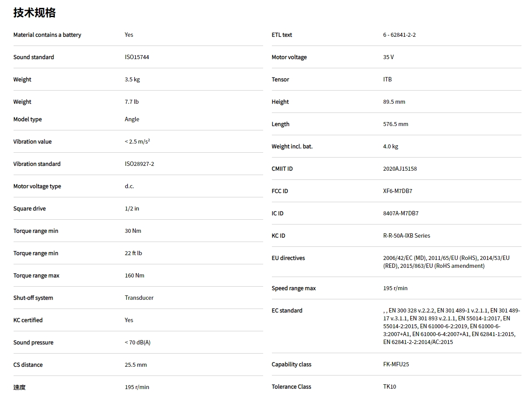Select the FK-MFU25 capability class value
This screenshot has height=393, width=532.
(x=396, y=364)
